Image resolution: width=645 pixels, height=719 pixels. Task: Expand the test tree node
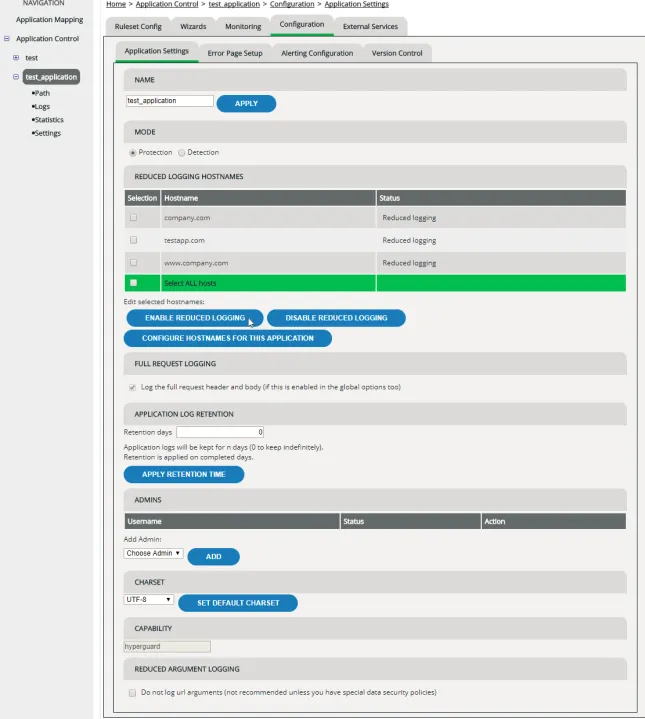[x=16, y=58]
